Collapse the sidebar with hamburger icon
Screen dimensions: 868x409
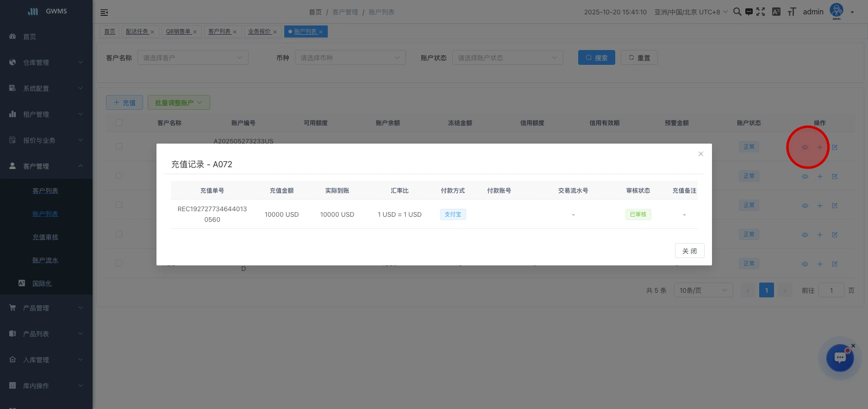(104, 13)
